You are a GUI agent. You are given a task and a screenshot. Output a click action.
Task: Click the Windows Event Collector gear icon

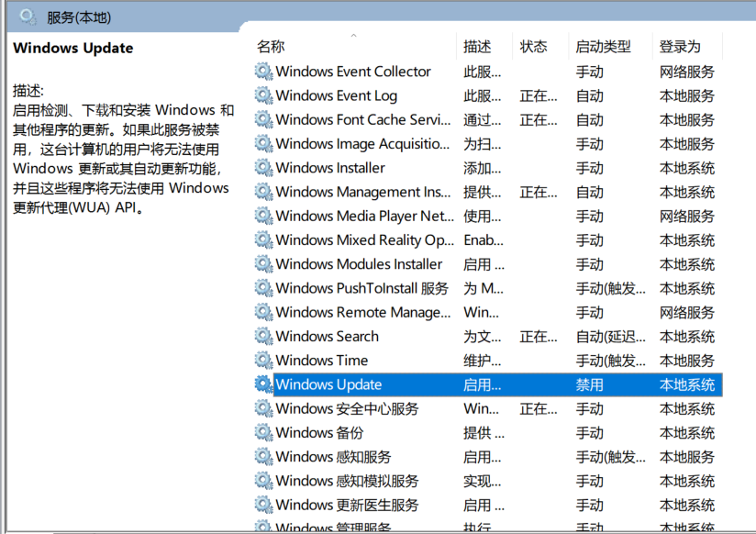(263, 72)
